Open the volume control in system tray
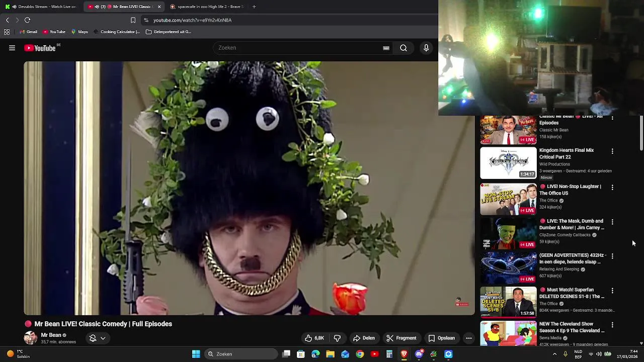 [x=599, y=354]
